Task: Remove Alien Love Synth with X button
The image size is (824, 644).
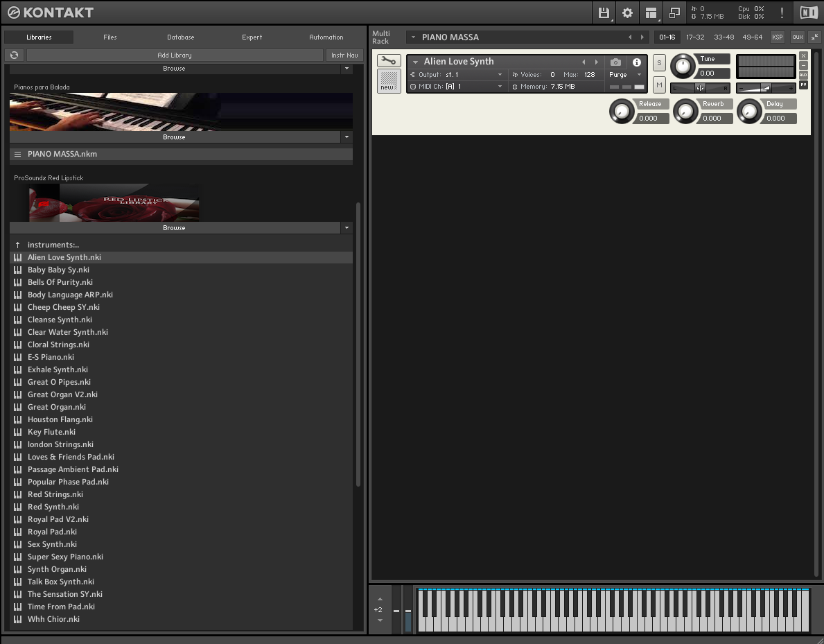Action: [x=803, y=55]
